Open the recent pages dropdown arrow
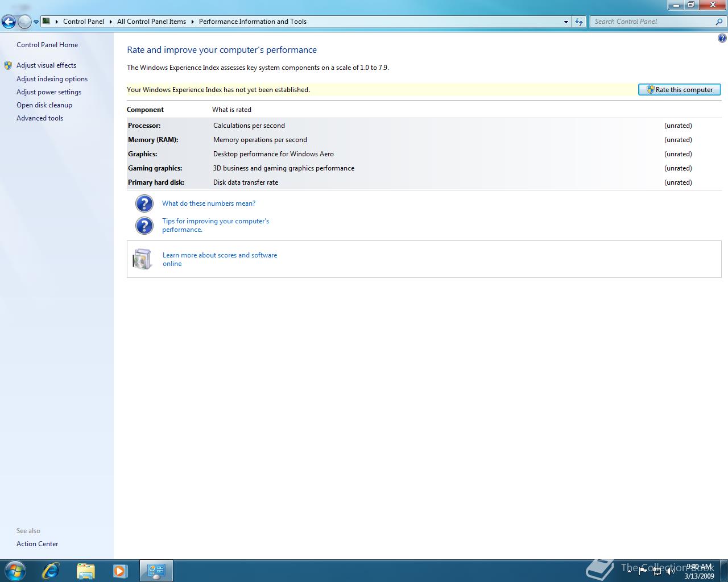Image resolution: width=728 pixels, height=582 pixels. pos(36,22)
